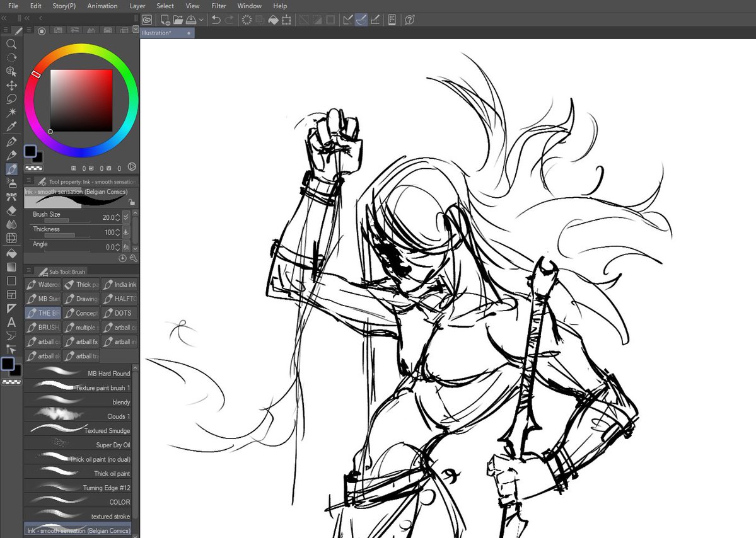This screenshot has height=538, width=756.
Task: Select the Text tool
Action: [11, 323]
